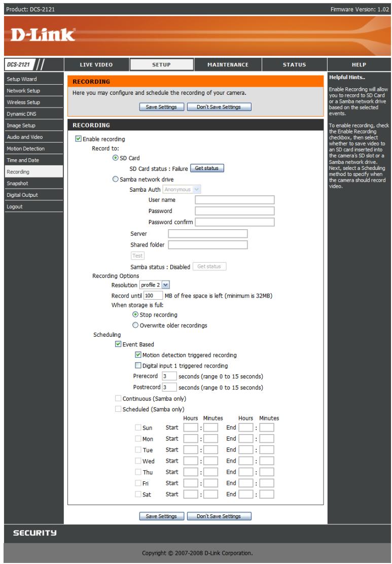Open the Snapshot page

click(x=33, y=184)
